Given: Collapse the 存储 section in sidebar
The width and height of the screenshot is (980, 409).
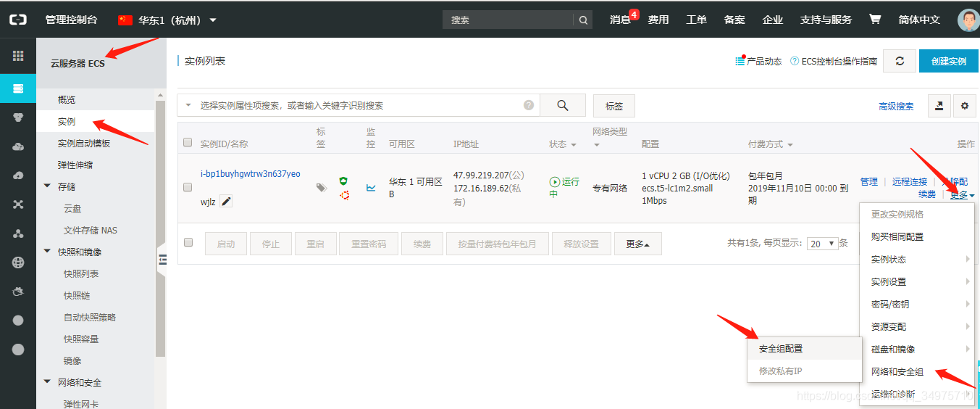Looking at the screenshot, I should tap(48, 186).
